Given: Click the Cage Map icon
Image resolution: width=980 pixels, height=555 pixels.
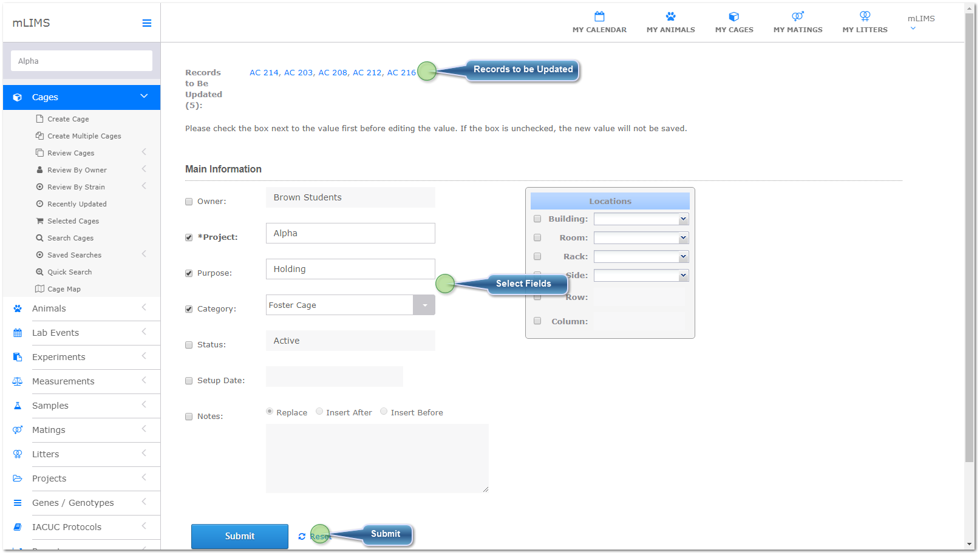Looking at the screenshot, I should (x=39, y=289).
